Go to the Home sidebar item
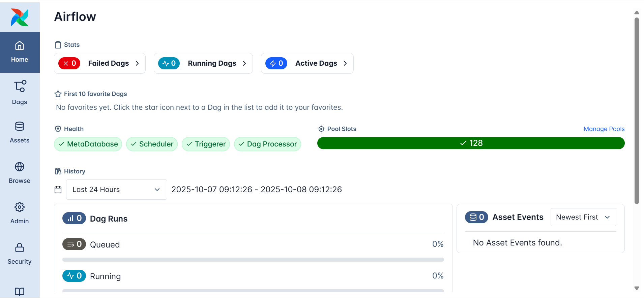 [x=20, y=52]
